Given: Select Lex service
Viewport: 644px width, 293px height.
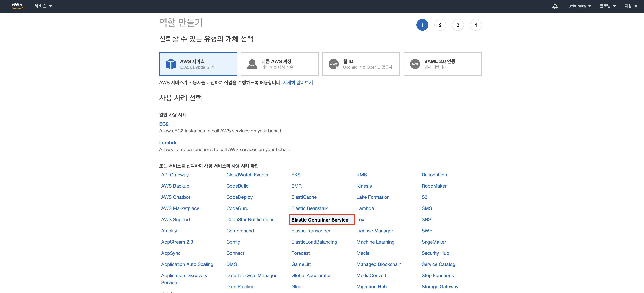Looking at the screenshot, I should (360, 219).
